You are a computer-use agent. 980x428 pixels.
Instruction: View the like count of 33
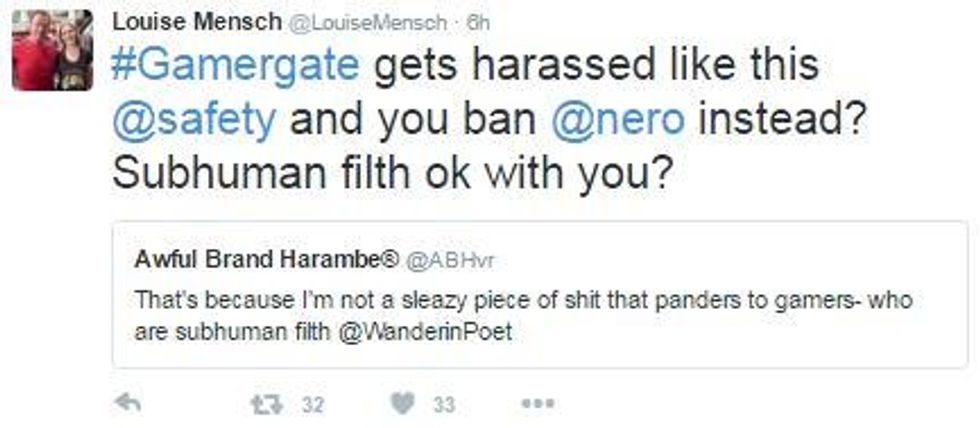[x=444, y=405]
